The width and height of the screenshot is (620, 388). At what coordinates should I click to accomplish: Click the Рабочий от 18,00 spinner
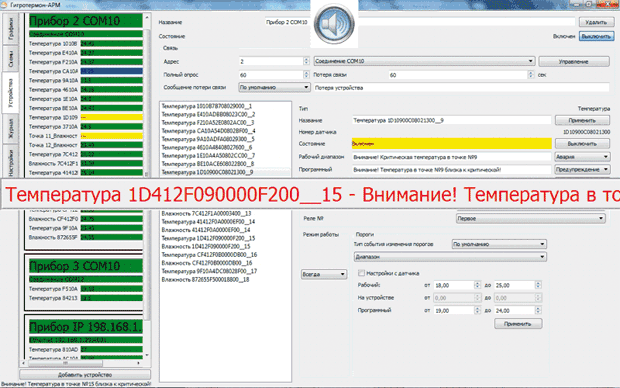coord(477,285)
